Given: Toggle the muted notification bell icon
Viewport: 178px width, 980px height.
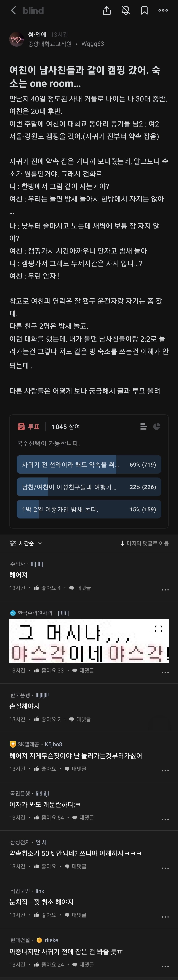Looking at the screenshot, I should pos(126,11).
